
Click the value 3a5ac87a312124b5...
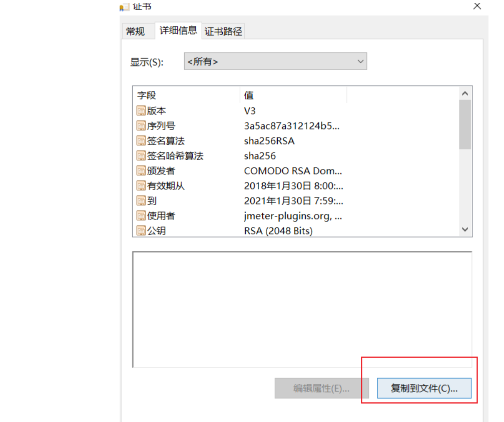[291, 125]
